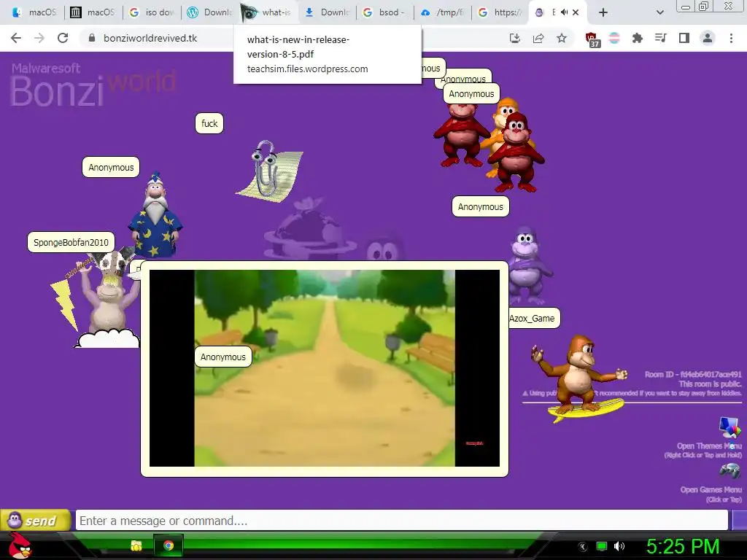This screenshot has width=747, height=560.
Task: Install page via the download icon
Action: coord(514,38)
